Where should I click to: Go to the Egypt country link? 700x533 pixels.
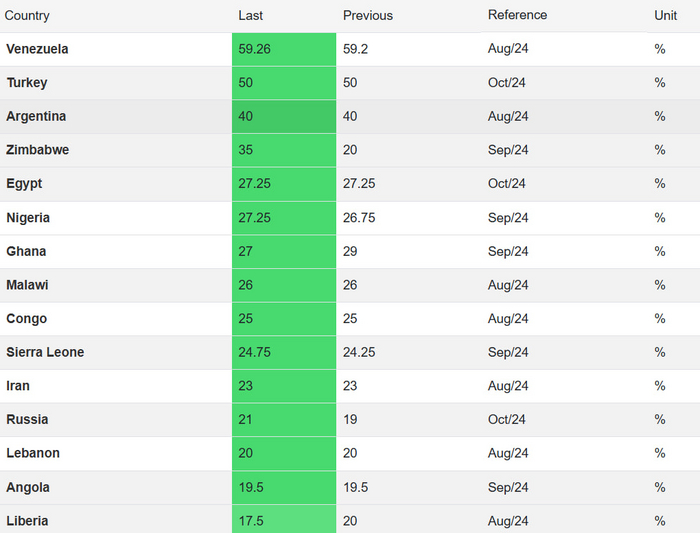24,184
